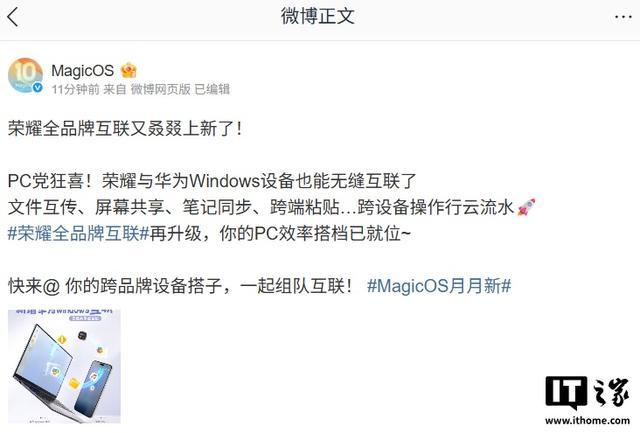Viewport: 640px width, 433px height.
Task: Click the first line 荣耀全品牌互联又叒叕上新了
Action: coord(124,129)
